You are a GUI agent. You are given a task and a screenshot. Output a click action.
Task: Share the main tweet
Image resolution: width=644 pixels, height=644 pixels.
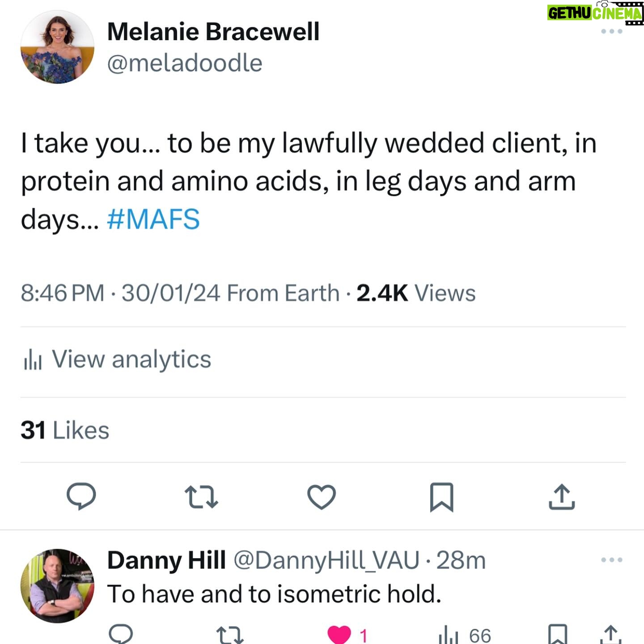point(562,496)
